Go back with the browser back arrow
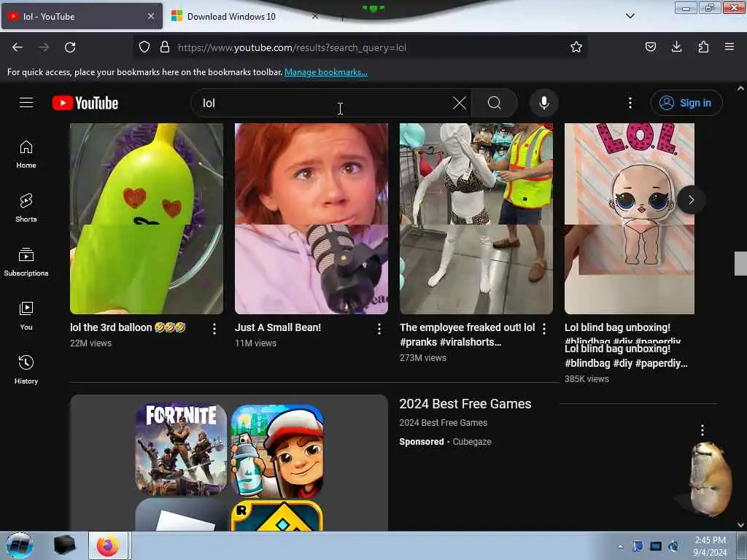This screenshot has width=747, height=560. click(18, 47)
